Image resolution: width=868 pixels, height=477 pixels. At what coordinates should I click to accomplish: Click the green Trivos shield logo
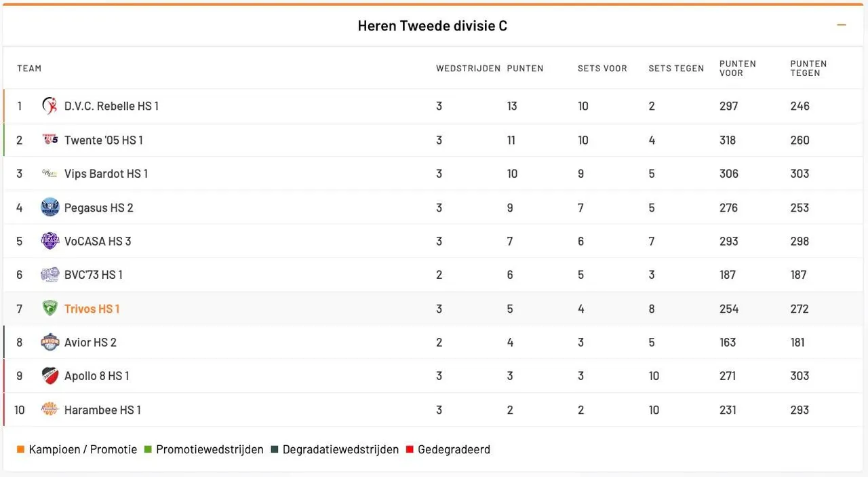click(x=50, y=309)
